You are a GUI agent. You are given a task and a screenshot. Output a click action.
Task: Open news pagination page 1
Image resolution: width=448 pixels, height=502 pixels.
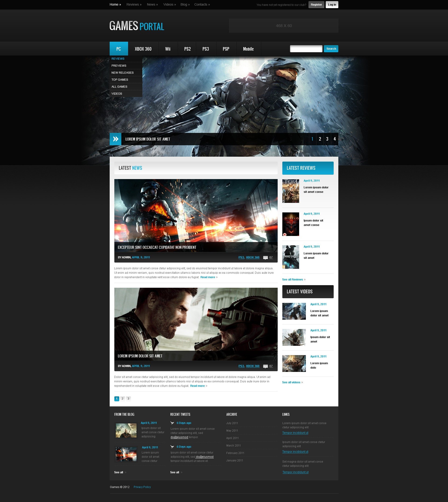tap(117, 399)
